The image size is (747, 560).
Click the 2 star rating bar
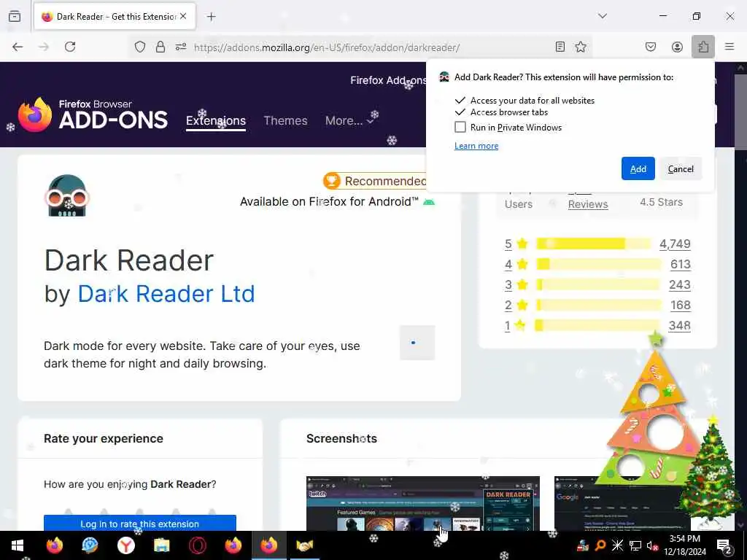click(599, 305)
